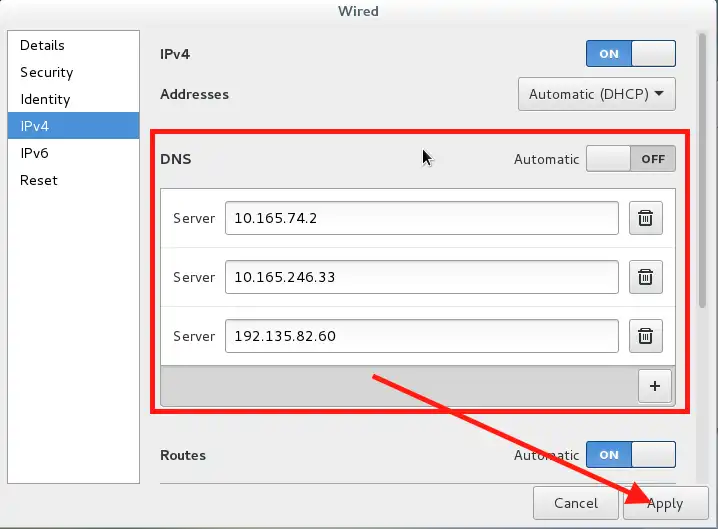Select IPv4 in the sidebar

point(73,125)
